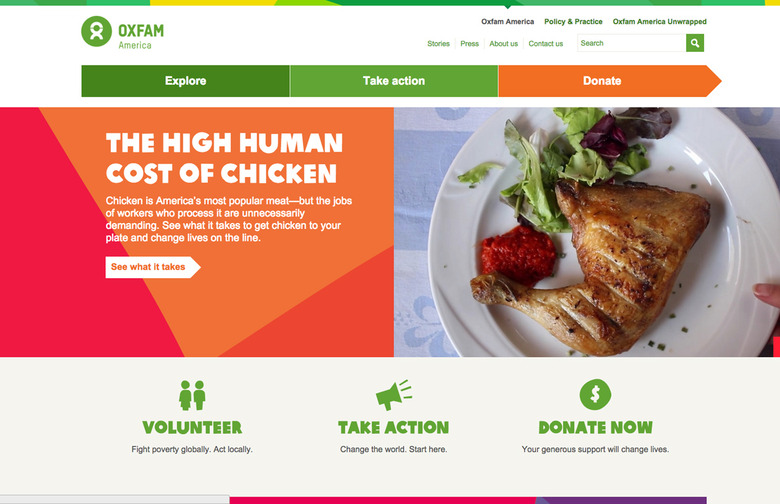Open the Explore navigation tab
The width and height of the screenshot is (780, 504).
point(186,81)
